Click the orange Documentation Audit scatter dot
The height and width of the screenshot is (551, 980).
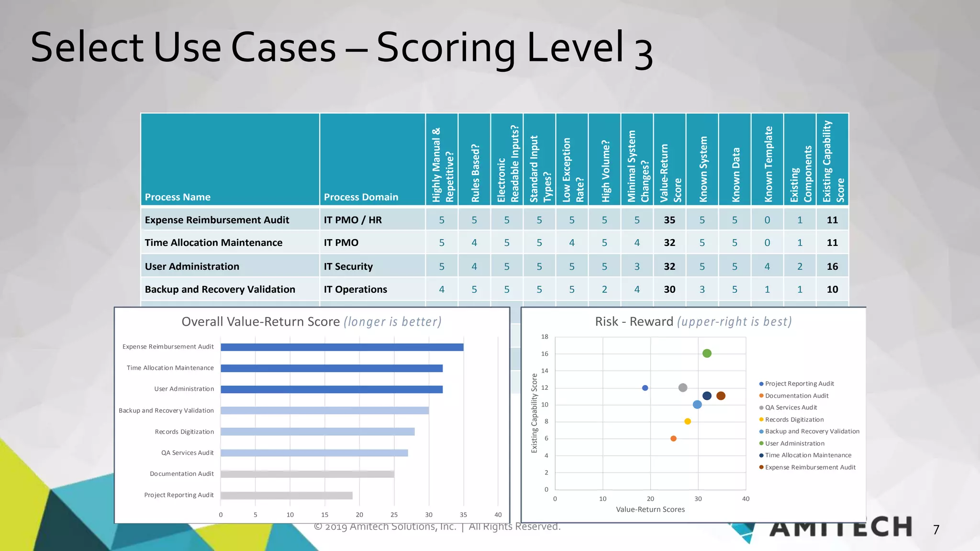(673, 439)
